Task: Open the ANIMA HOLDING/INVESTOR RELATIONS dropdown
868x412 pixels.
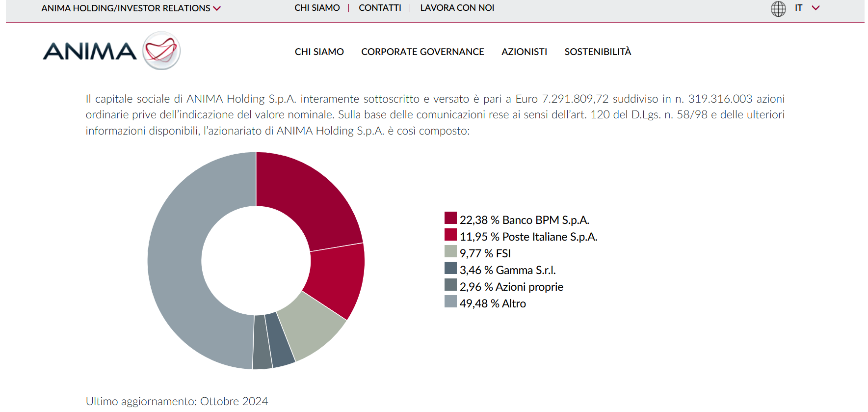Action: 131,8
